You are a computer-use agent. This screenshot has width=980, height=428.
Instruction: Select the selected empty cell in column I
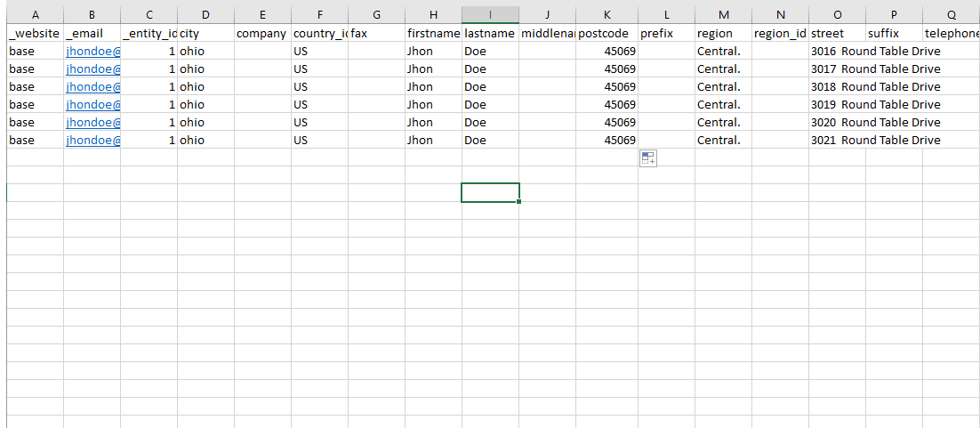pyautogui.click(x=490, y=193)
